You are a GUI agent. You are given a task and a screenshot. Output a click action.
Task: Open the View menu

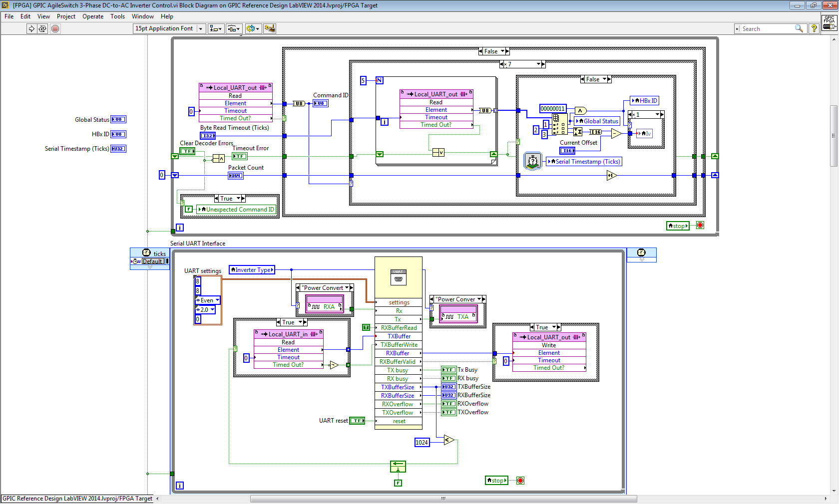[x=43, y=16]
